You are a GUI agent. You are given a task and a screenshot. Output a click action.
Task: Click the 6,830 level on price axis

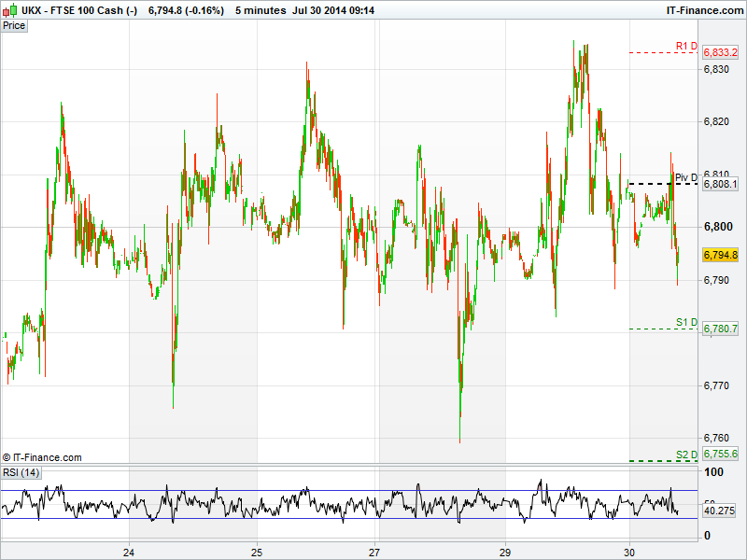[x=716, y=69]
